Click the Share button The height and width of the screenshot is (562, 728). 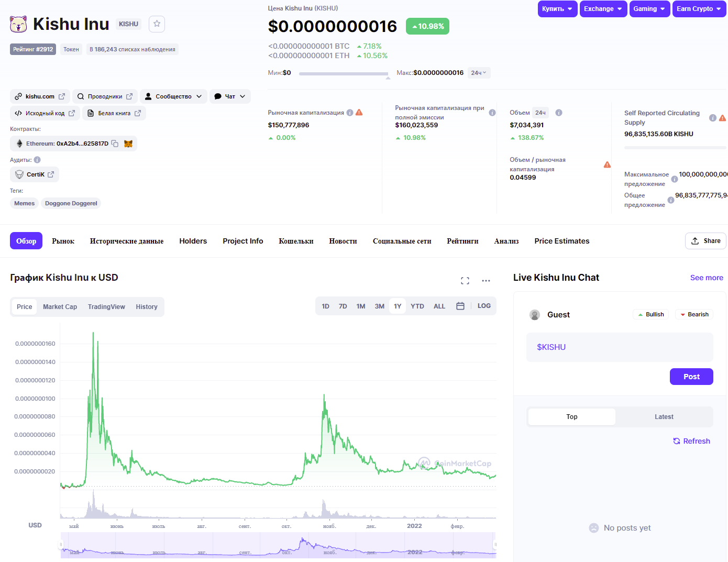click(x=705, y=241)
